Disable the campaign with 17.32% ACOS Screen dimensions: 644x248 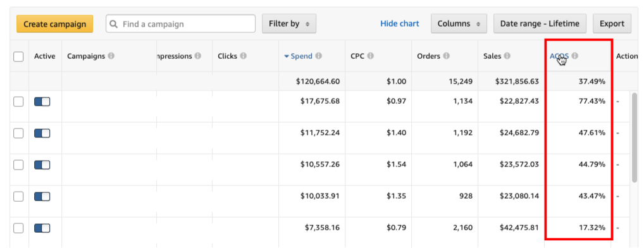pos(42,228)
